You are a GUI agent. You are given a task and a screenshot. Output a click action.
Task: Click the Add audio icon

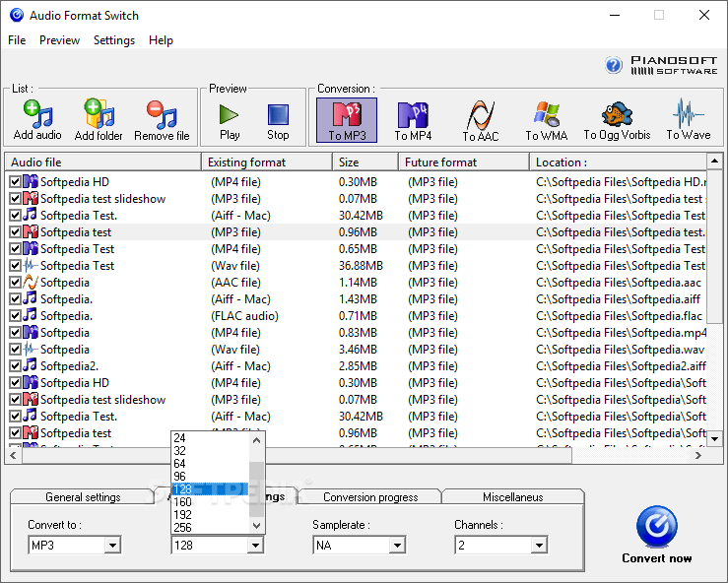click(37, 114)
